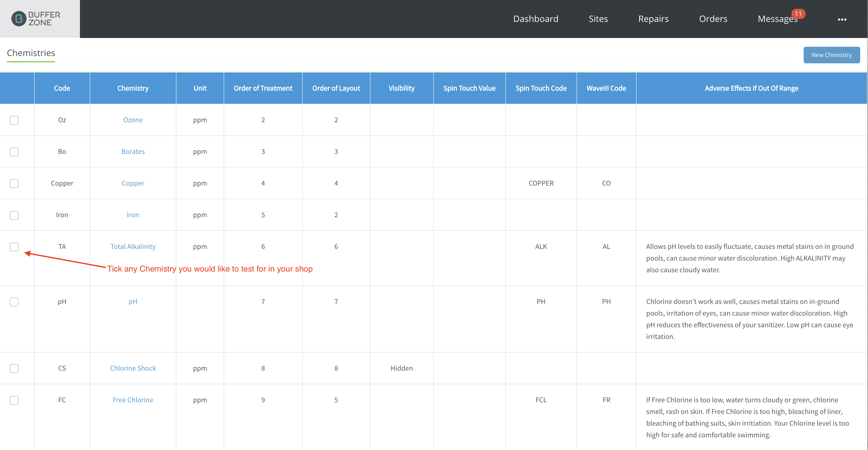Click the Messages notification badge showing 11
The height and width of the screenshot is (450, 868).
tap(798, 14)
